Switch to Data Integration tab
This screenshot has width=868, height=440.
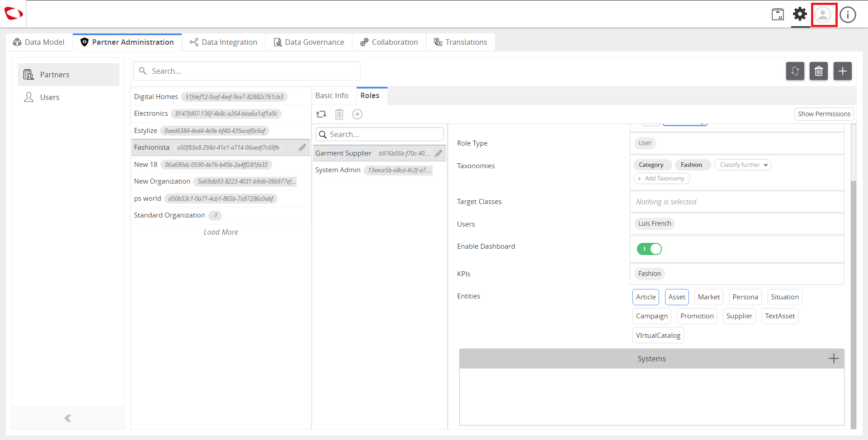[224, 42]
